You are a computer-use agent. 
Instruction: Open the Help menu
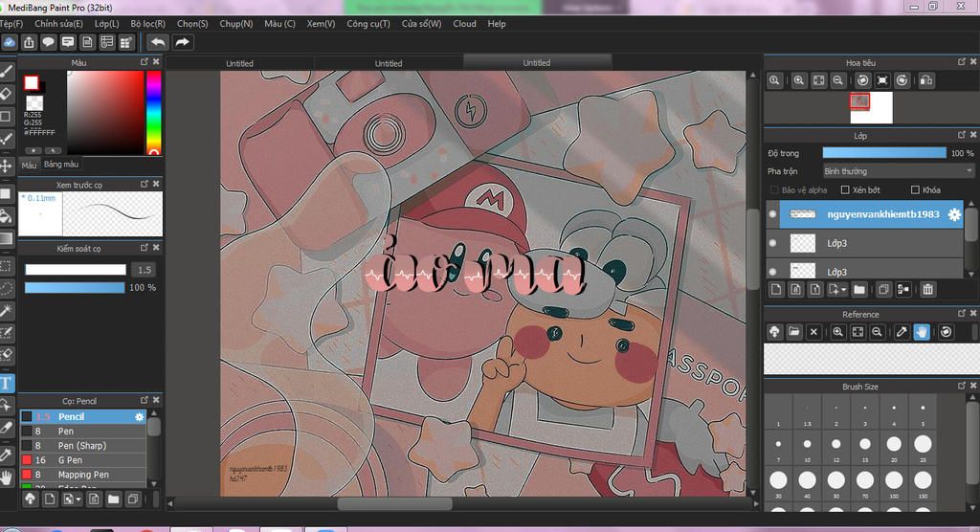[497, 23]
